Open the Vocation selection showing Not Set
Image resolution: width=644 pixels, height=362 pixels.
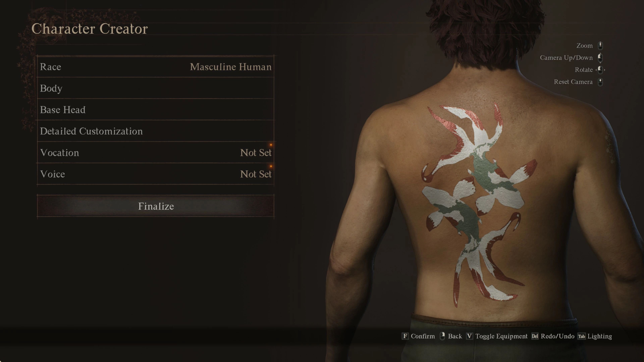(x=155, y=153)
